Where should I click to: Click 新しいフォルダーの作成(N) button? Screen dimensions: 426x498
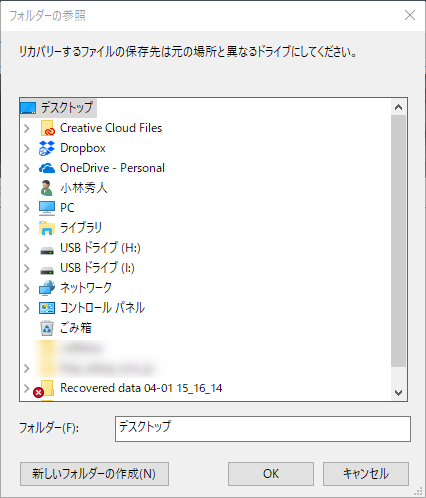94,474
